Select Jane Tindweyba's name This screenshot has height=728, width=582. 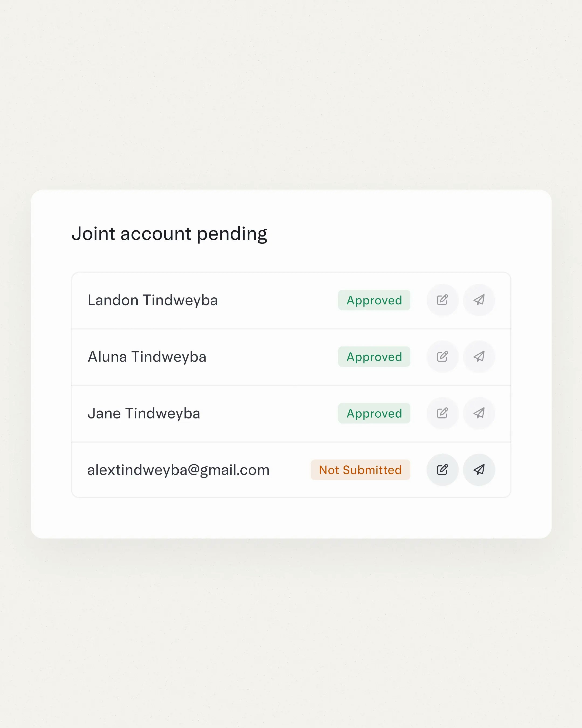(x=144, y=413)
